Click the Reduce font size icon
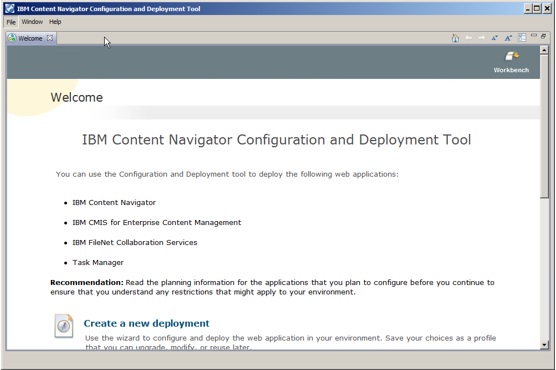Image resolution: width=556 pixels, height=370 pixels. point(495,38)
